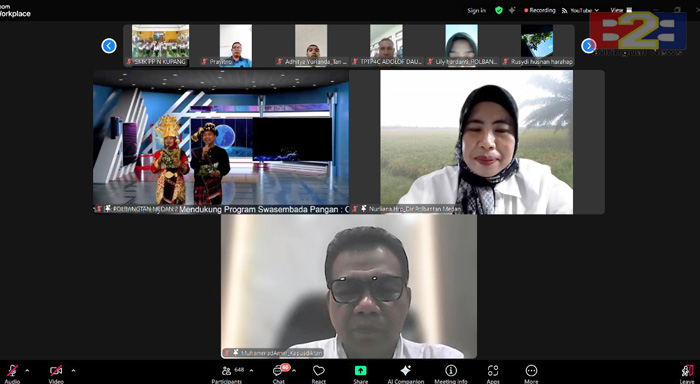The width and height of the screenshot is (700, 384).
Task: Show previous participants with left arrow
Action: click(x=109, y=46)
